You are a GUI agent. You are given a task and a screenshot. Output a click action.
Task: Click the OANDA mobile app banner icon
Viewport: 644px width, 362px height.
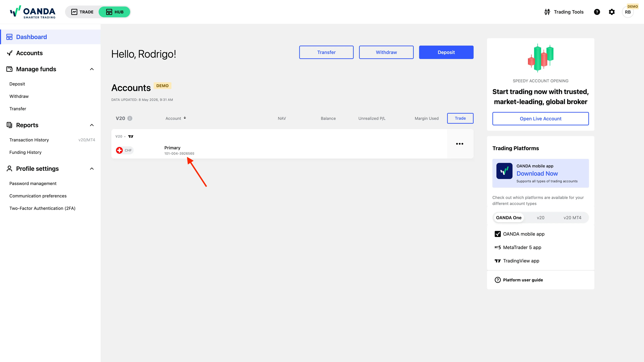point(504,171)
